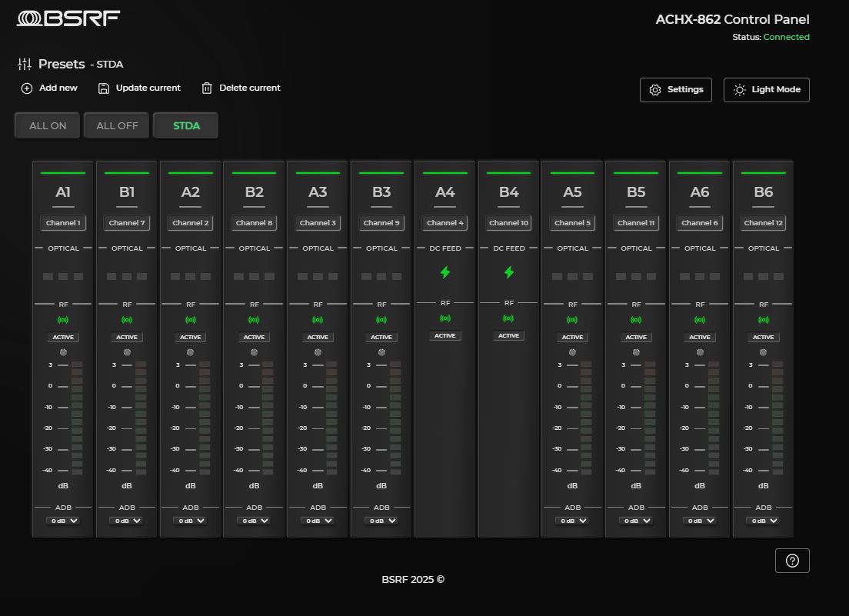
Task: Click the gain knob dot on A2
Action: point(190,352)
